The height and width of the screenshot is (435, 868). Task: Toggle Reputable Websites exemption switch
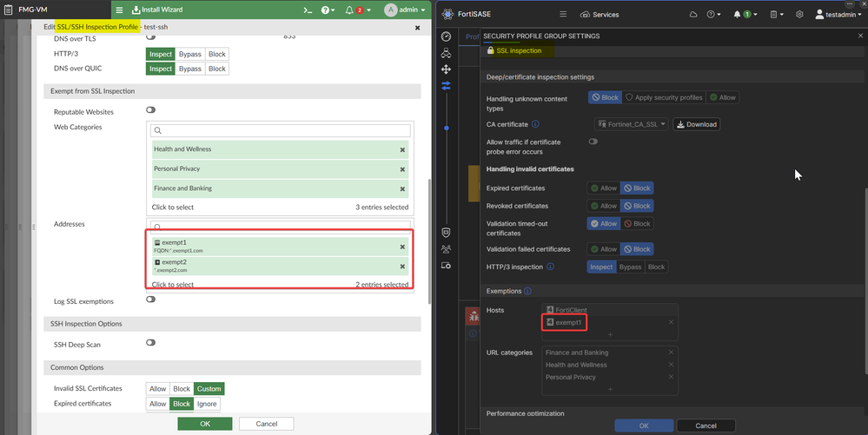pos(150,110)
